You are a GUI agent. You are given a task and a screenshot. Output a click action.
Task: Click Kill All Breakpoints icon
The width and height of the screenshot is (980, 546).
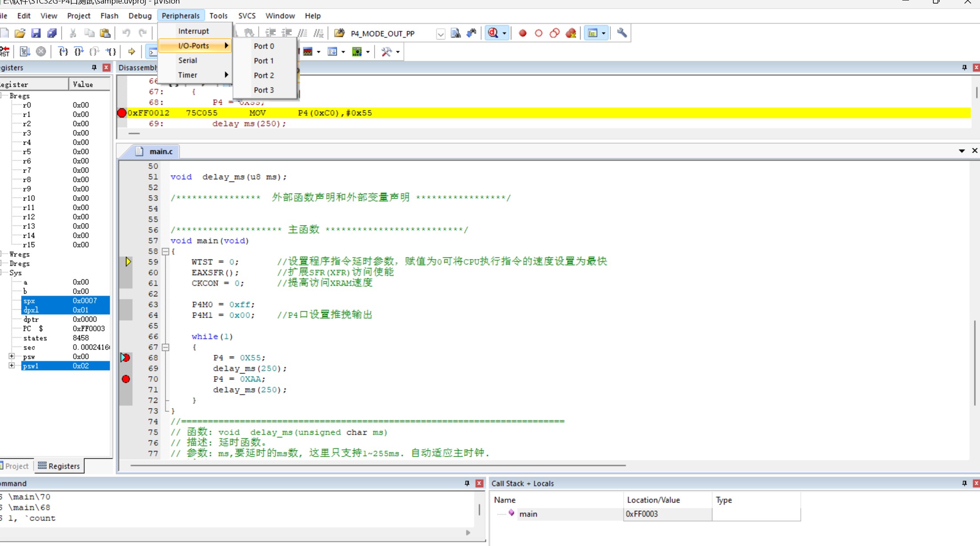[x=571, y=33]
